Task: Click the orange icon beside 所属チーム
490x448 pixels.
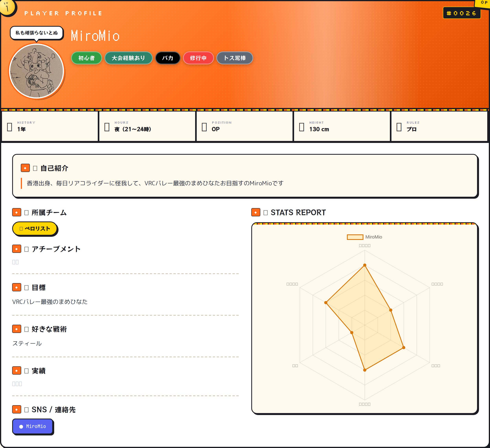Action: pos(16,212)
